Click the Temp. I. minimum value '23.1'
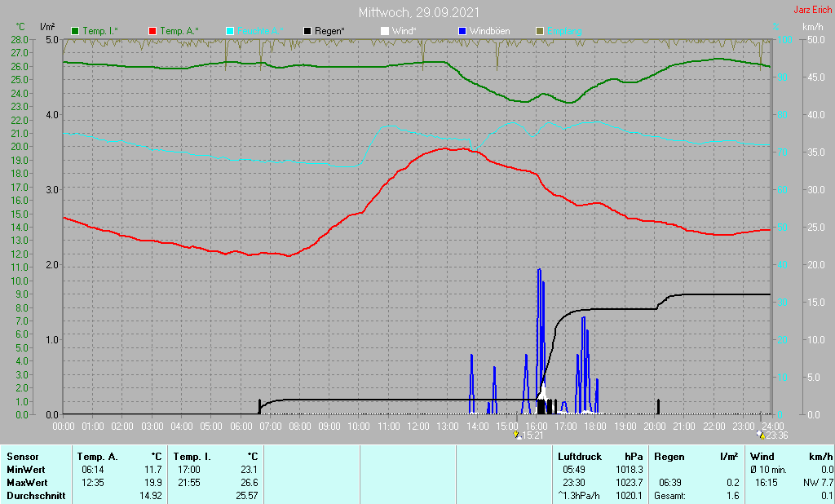The height and width of the screenshot is (504, 835). [249, 470]
